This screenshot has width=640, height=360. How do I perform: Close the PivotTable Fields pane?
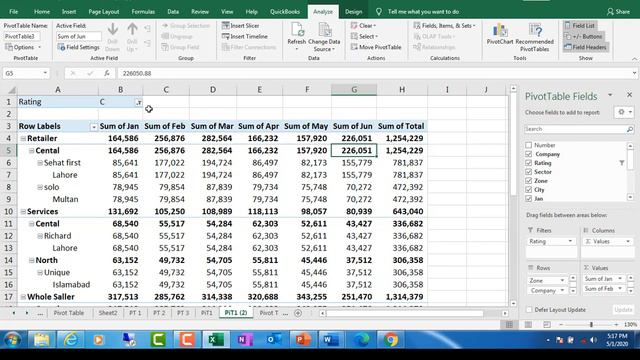pyautogui.click(x=629, y=95)
